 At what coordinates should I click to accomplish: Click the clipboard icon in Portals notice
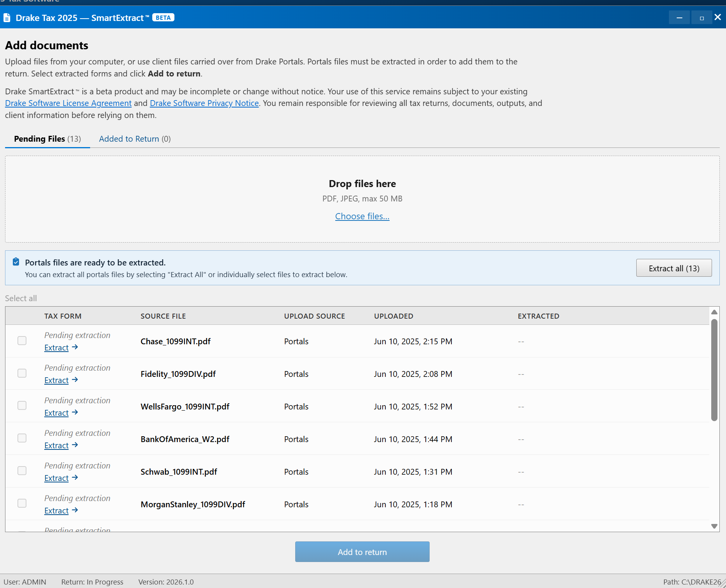tap(16, 262)
